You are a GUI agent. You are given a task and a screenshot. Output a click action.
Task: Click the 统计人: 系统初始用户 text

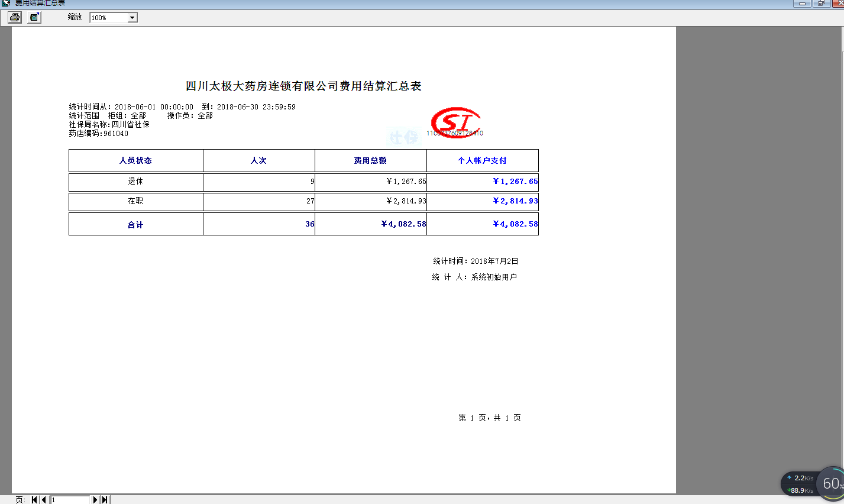point(474,277)
